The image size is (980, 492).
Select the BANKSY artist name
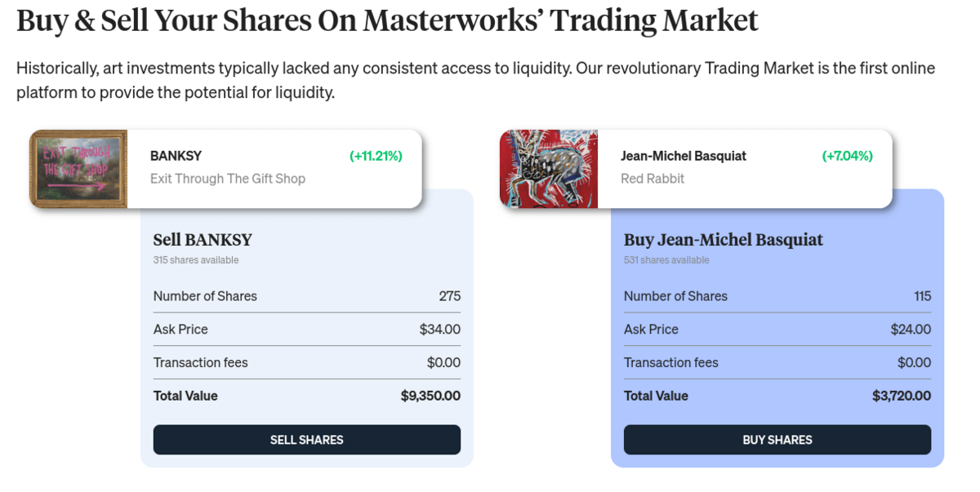tap(176, 156)
